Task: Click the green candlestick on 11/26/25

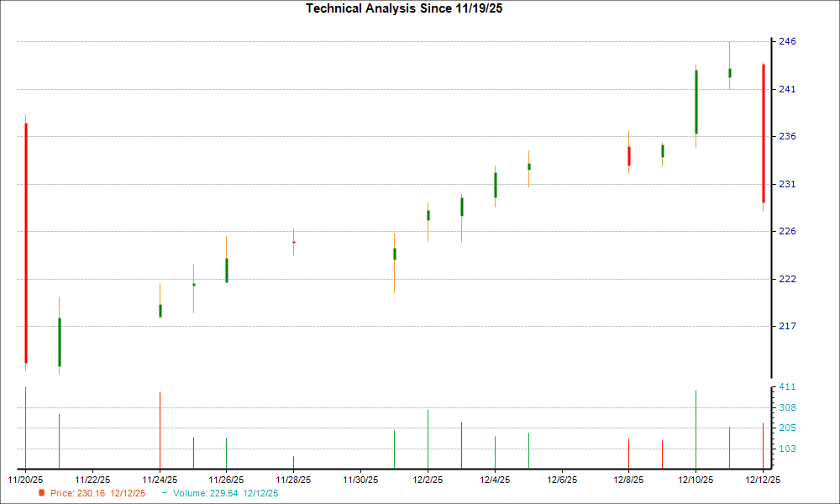Action: tap(227, 270)
